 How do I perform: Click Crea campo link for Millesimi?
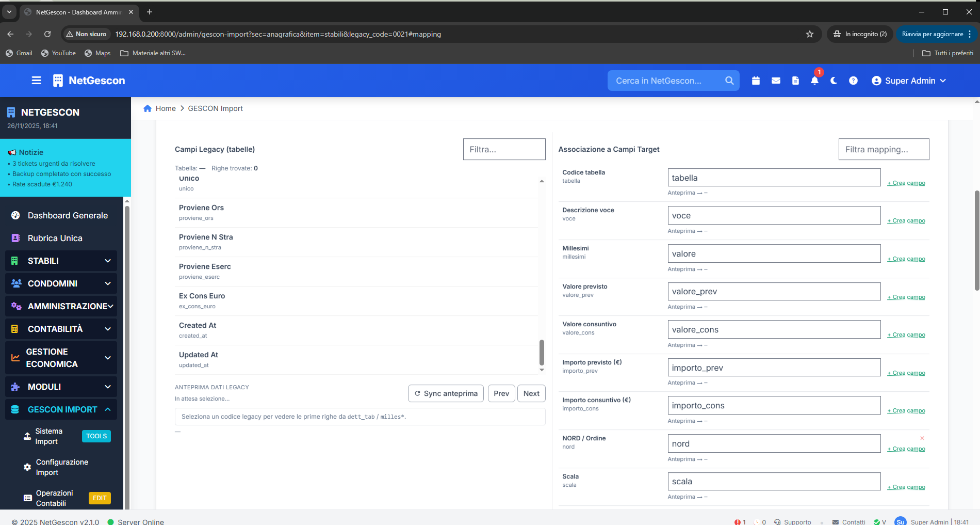click(x=906, y=259)
